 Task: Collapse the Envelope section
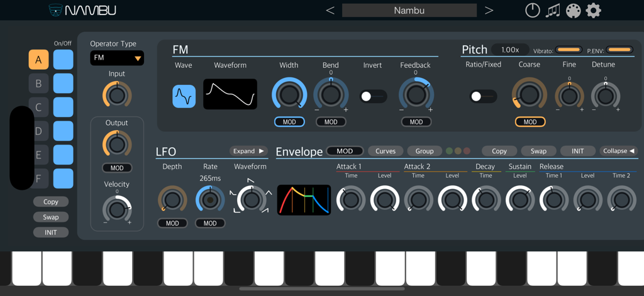coord(619,151)
